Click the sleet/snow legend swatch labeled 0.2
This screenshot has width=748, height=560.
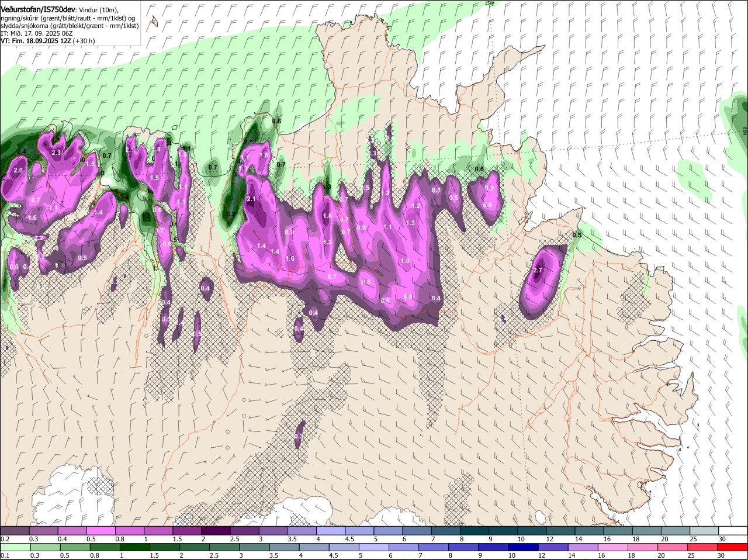(15, 531)
